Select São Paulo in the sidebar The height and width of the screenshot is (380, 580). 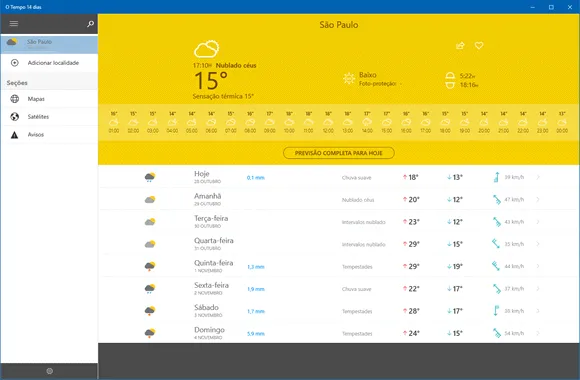[49, 44]
